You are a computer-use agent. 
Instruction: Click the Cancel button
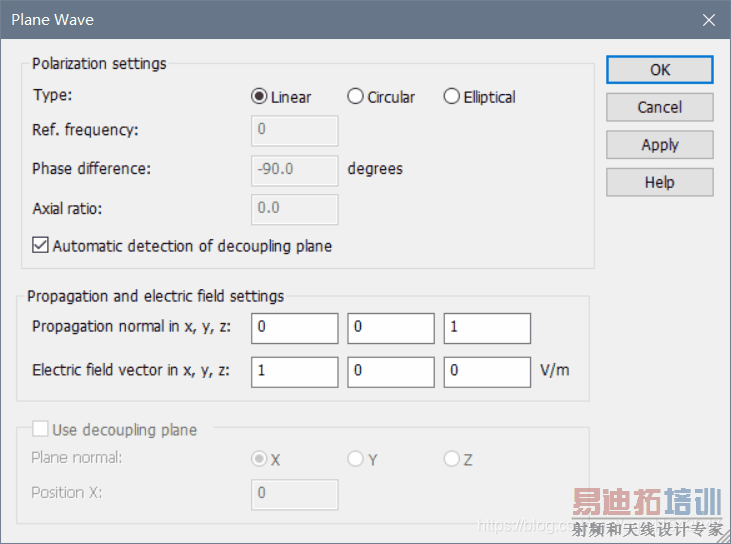click(659, 107)
